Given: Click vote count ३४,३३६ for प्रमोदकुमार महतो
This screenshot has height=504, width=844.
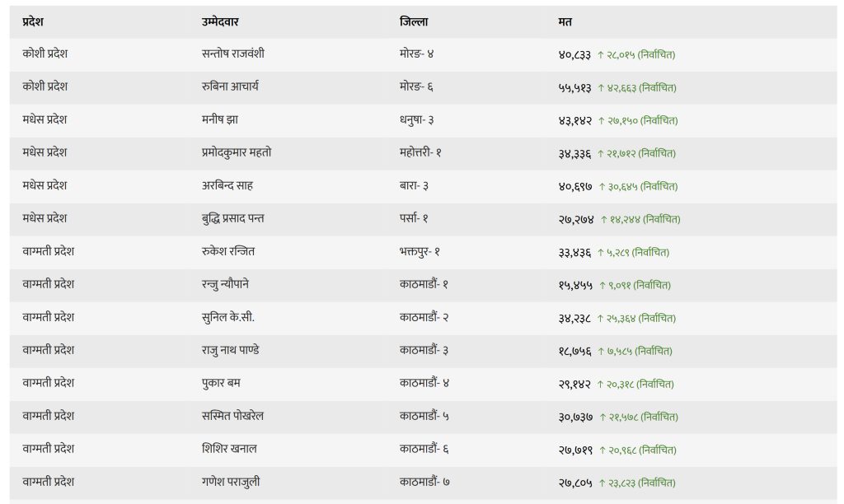Looking at the screenshot, I should pyautogui.click(x=575, y=153).
